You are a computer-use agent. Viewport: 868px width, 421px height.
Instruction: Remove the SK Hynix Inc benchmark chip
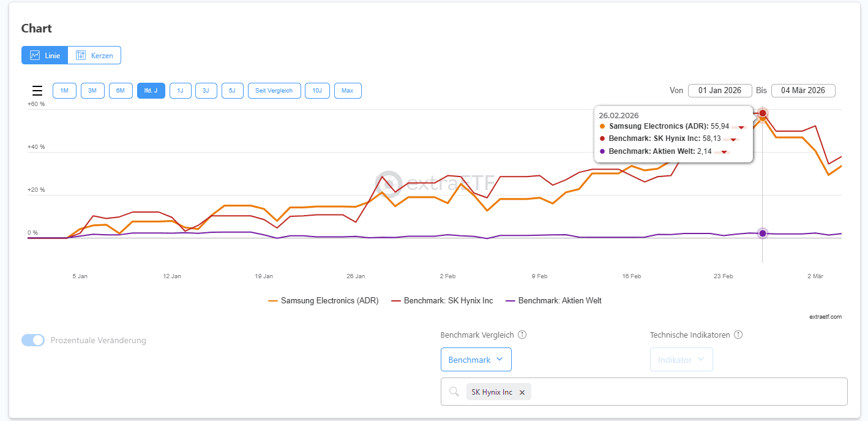522,392
